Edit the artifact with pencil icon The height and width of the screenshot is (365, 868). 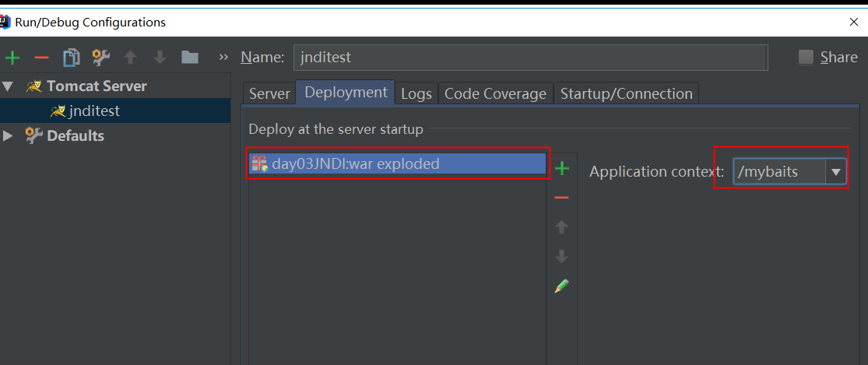[x=561, y=286]
